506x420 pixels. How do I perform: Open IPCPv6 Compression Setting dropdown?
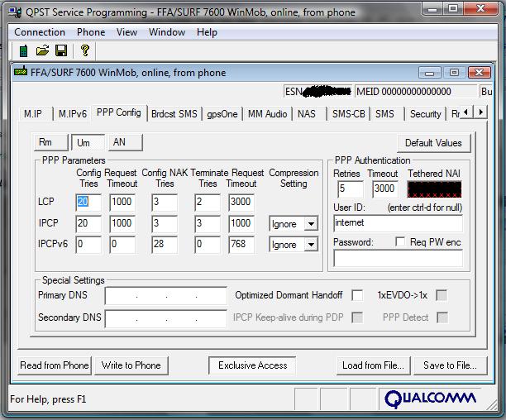tap(311, 245)
